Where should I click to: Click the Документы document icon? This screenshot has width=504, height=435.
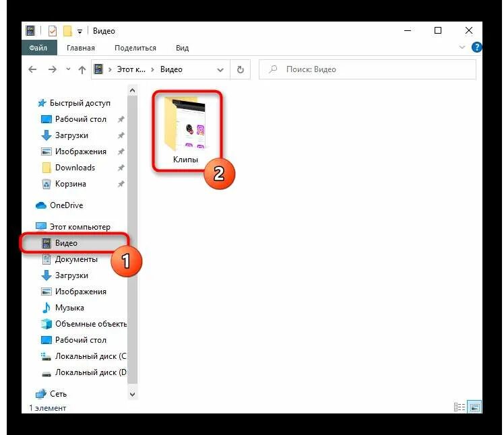[x=46, y=259]
